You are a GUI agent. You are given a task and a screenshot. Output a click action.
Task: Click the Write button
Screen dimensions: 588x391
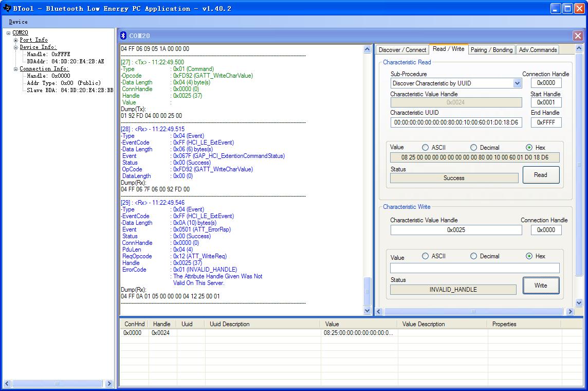(541, 286)
